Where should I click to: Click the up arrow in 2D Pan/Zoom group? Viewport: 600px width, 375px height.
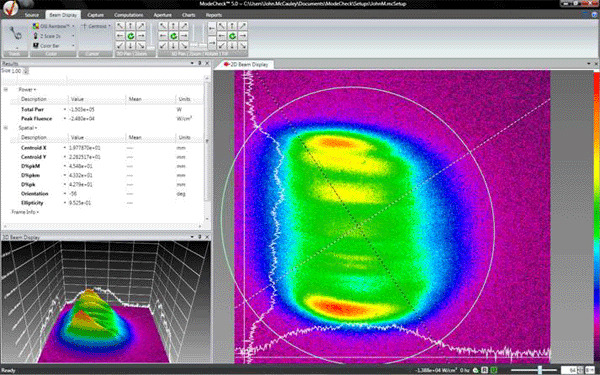(x=130, y=26)
